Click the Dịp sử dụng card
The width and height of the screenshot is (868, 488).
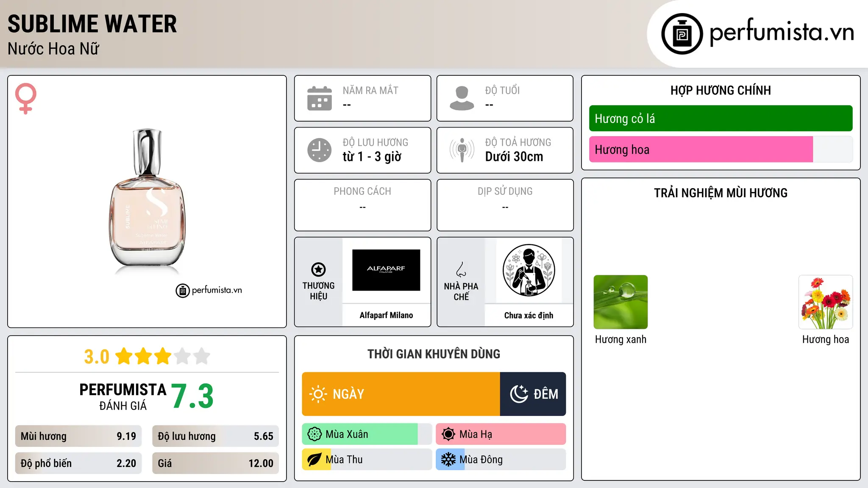(505, 205)
